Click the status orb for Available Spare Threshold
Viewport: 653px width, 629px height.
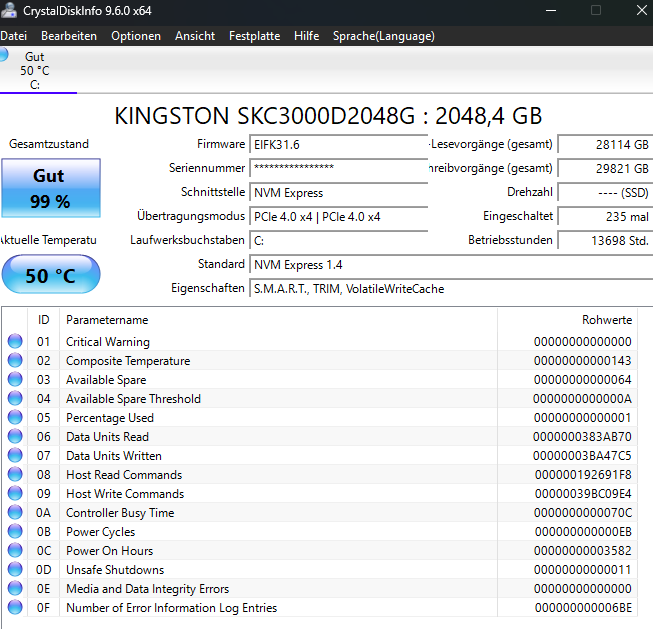(x=15, y=398)
